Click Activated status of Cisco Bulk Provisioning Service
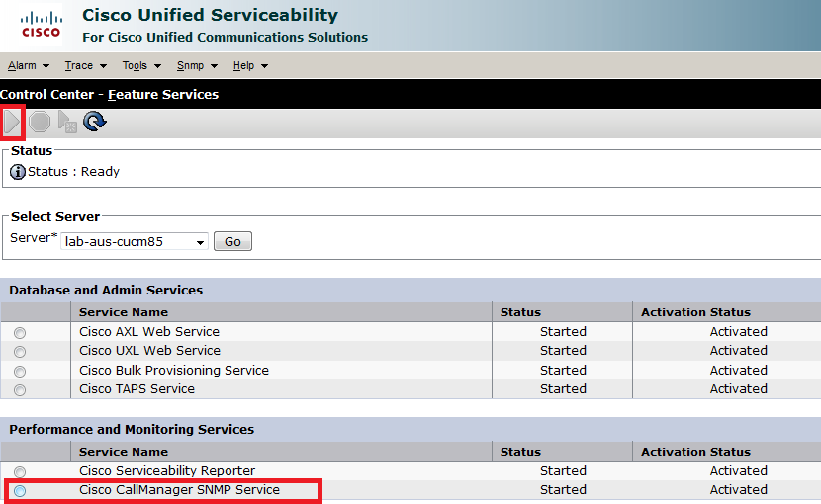The image size is (821, 504). 738,370
